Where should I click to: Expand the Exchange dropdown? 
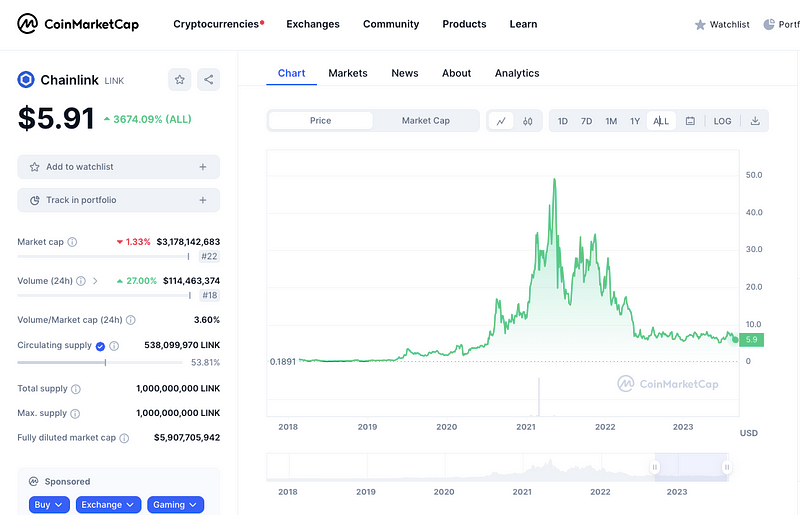click(108, 505)
